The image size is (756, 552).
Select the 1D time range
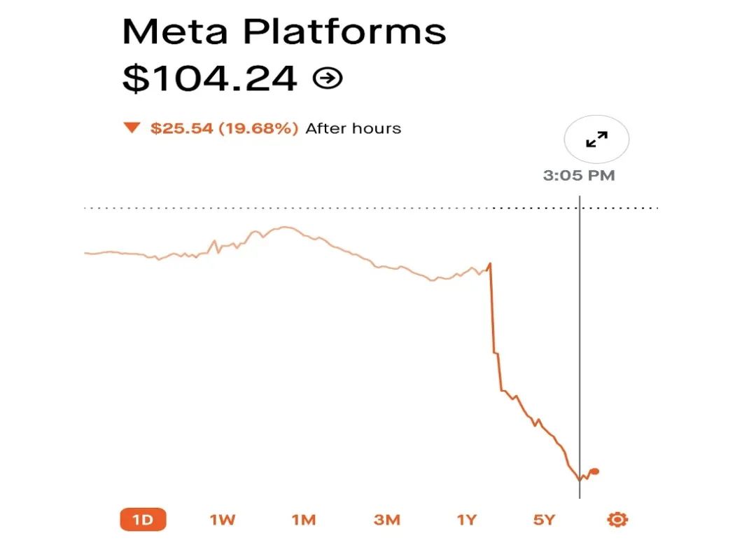point(143,520)
